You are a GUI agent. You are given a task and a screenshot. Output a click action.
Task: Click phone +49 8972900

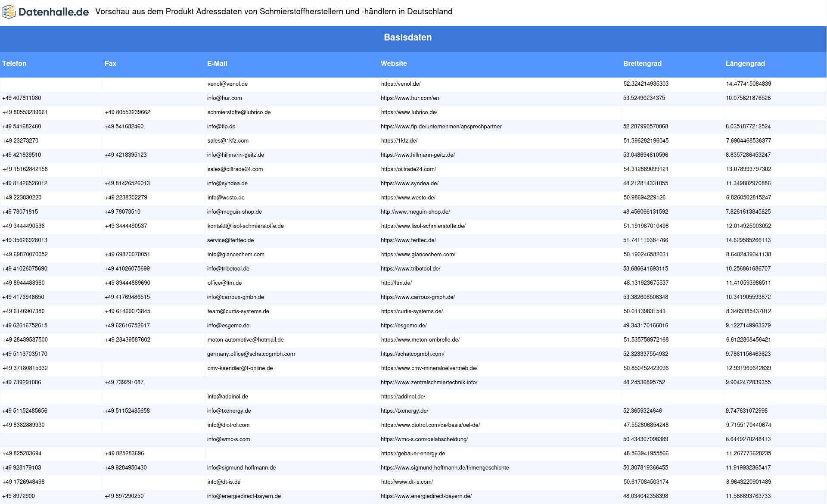point(19,496)
